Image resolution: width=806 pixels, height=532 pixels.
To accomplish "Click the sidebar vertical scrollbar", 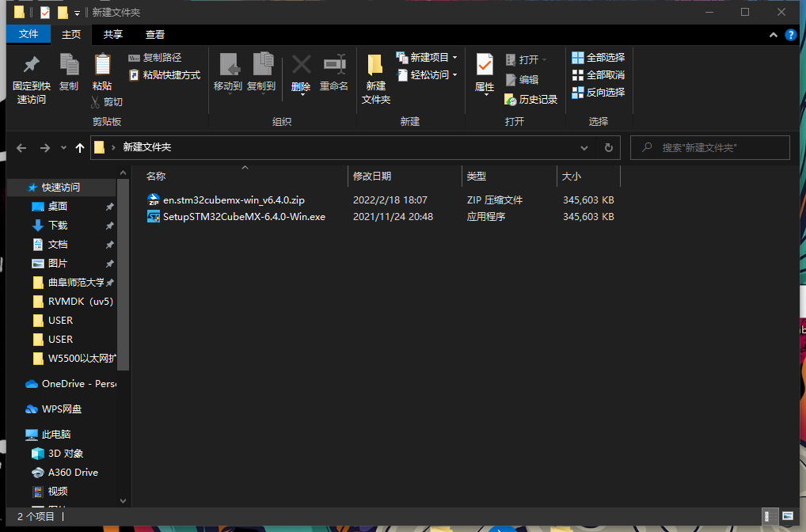I will tap(123, 275).
